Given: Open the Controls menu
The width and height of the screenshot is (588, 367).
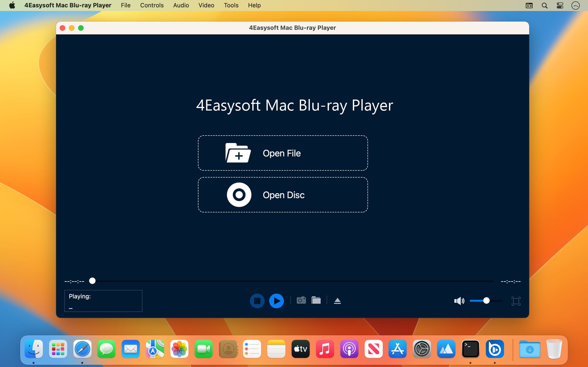Looking at the screenshot, I should [x=152, y=5].
